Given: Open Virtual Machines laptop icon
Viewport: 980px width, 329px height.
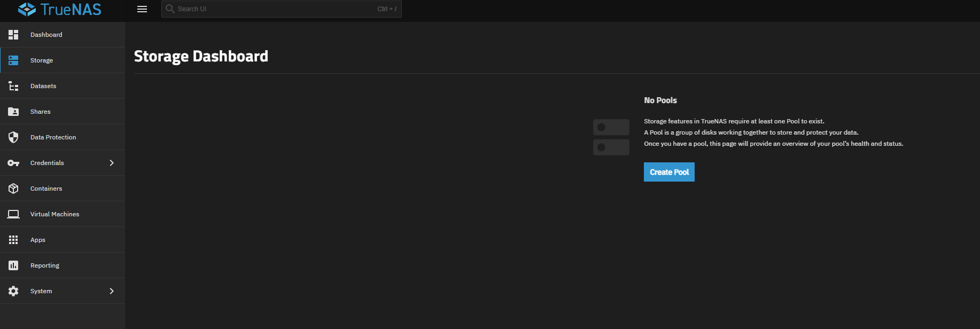Looking at the screenshot, I should (x=13, y=214).
